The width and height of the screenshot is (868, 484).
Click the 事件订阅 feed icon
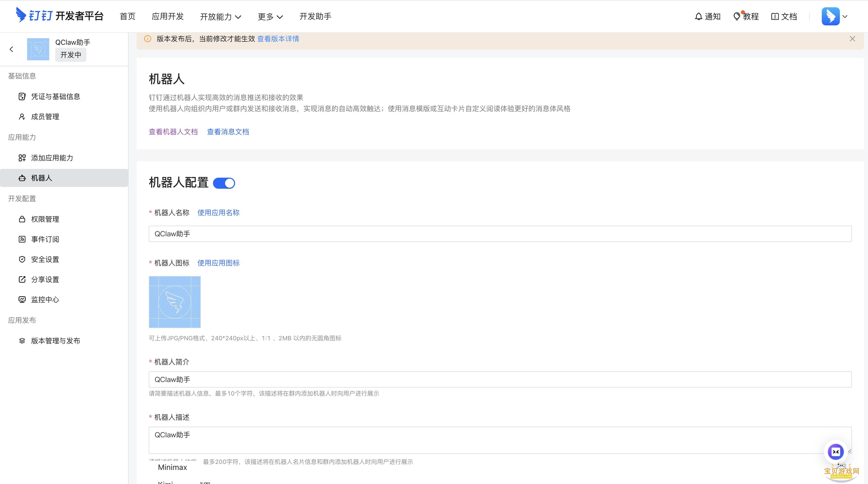tap(22, 239)
